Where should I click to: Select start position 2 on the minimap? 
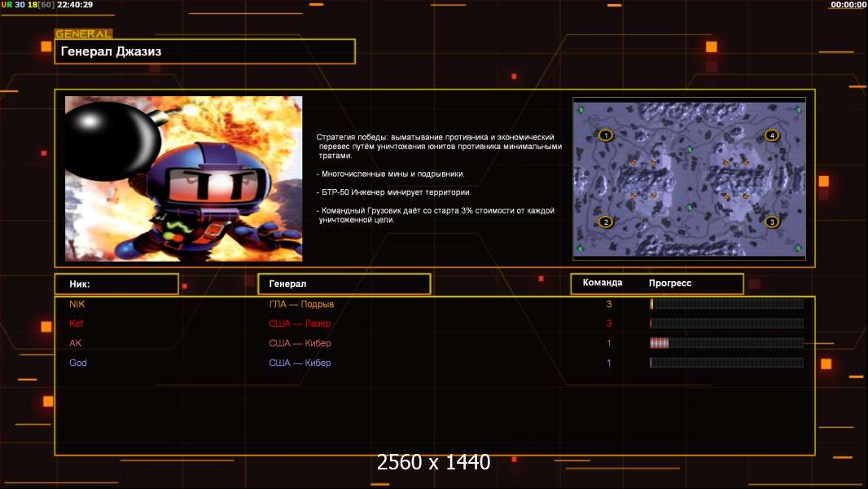[606, 222]
